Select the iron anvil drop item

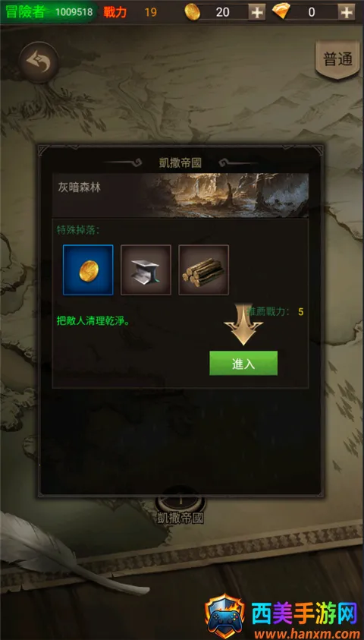coord(146,270)
